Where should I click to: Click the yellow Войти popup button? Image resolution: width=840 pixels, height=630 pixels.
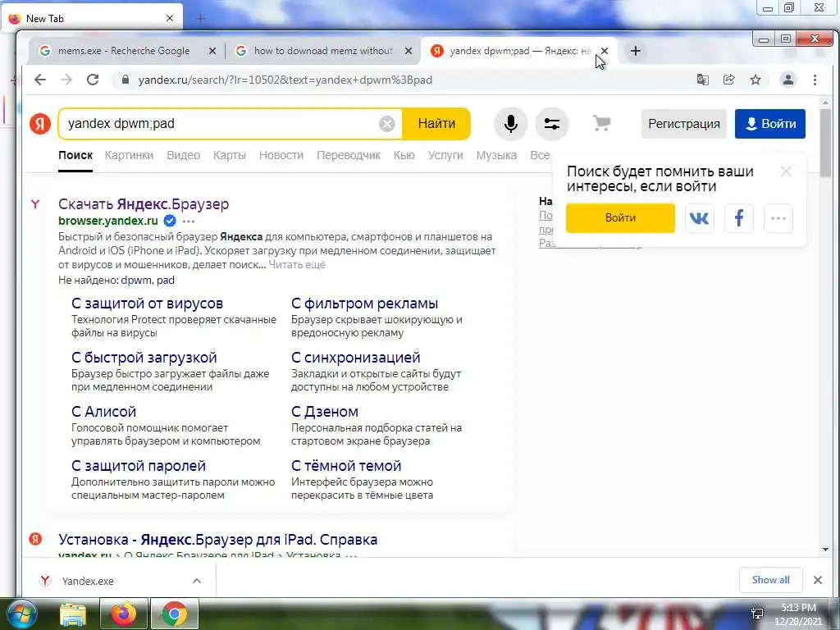click(x=620, y=218)
